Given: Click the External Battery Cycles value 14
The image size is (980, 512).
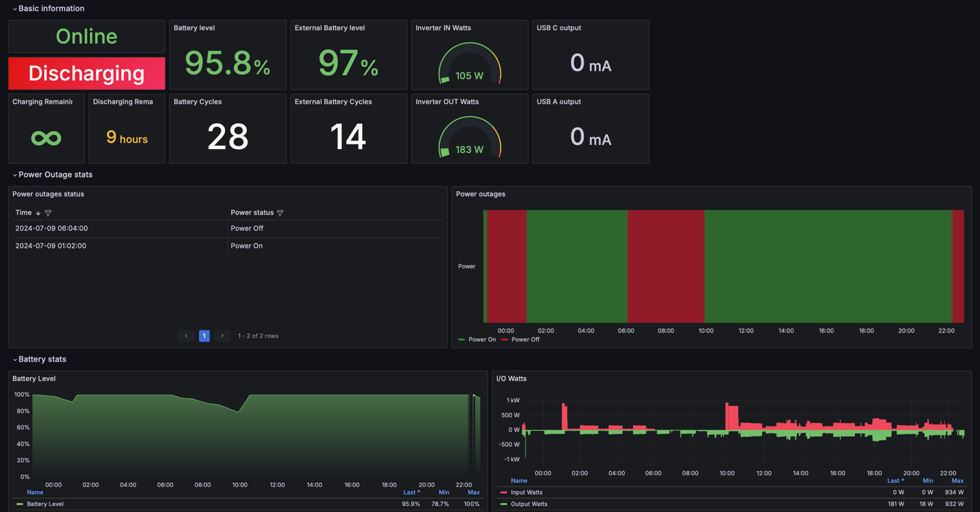Looking at the screenshot, I should [348, 137].
